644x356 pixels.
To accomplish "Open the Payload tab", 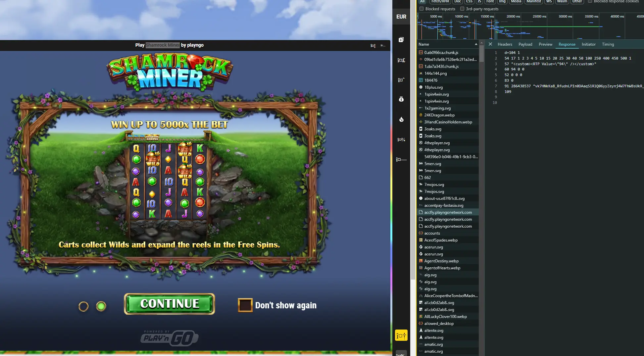I will pyautogui.click(x=525, y=44).
